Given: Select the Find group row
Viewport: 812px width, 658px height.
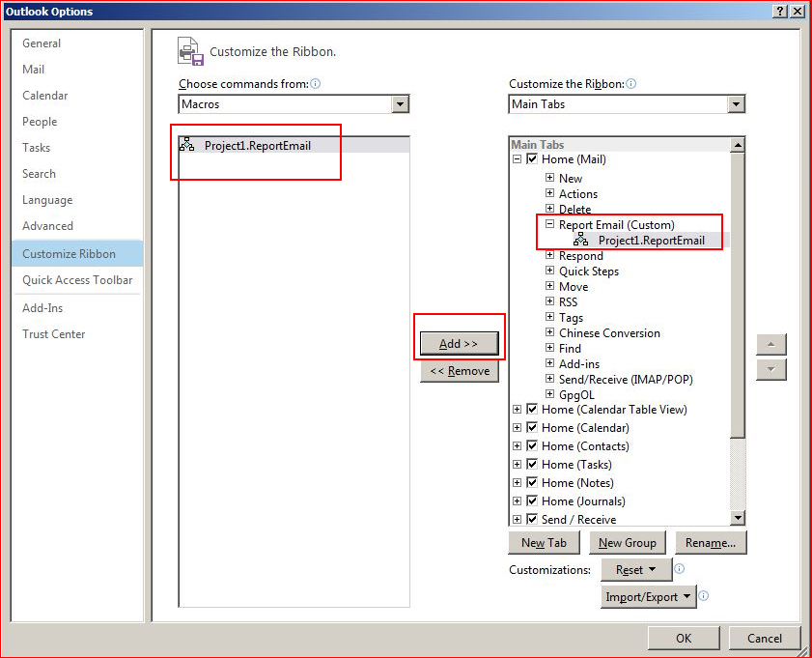Looking at the screenshot, I should [x=570, y=348].
